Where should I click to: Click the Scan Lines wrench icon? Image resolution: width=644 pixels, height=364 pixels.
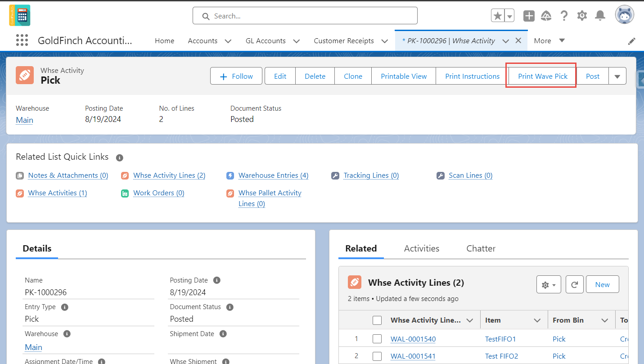tap(440, 175)
